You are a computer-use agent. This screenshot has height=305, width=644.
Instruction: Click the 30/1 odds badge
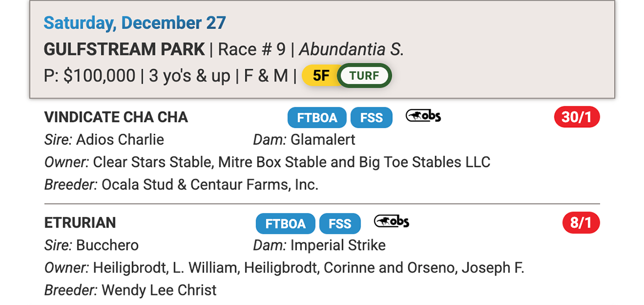click(x=576, y=117)
